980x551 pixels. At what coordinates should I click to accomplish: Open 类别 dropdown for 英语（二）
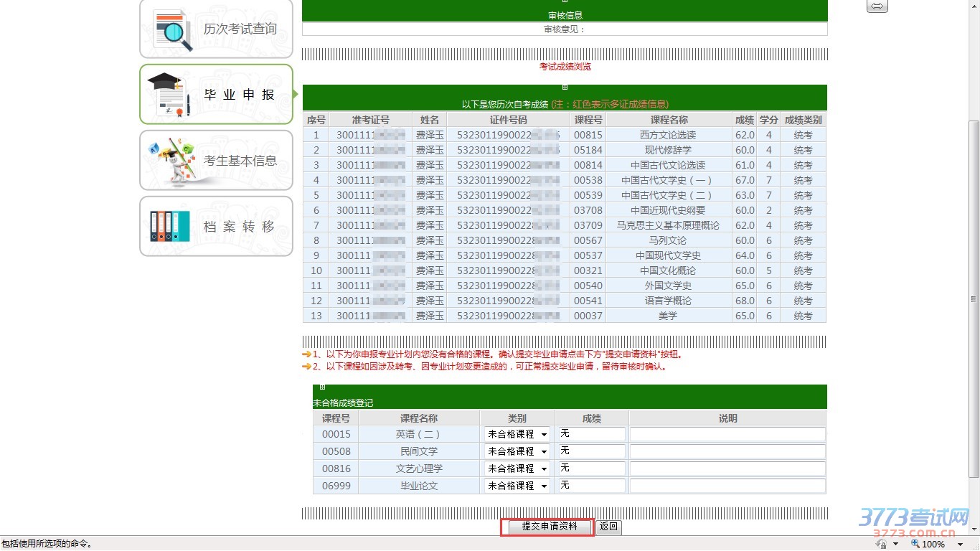(x=517, y=434)
